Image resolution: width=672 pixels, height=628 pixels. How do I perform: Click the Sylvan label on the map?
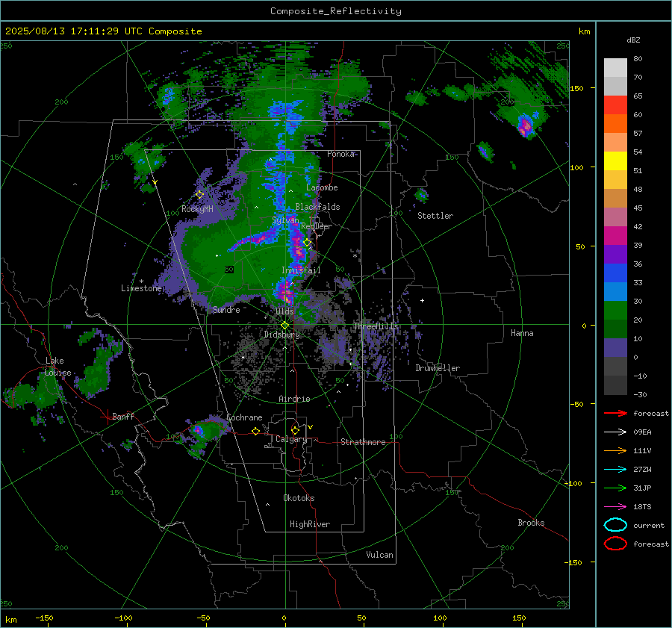(x=285, y=220)
